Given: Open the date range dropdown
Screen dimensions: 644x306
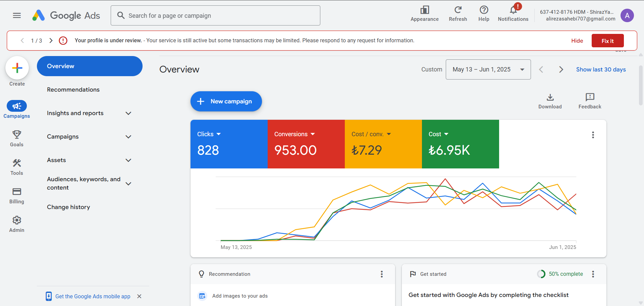Looking at the screenshot, I should click(x=488, y=69).
